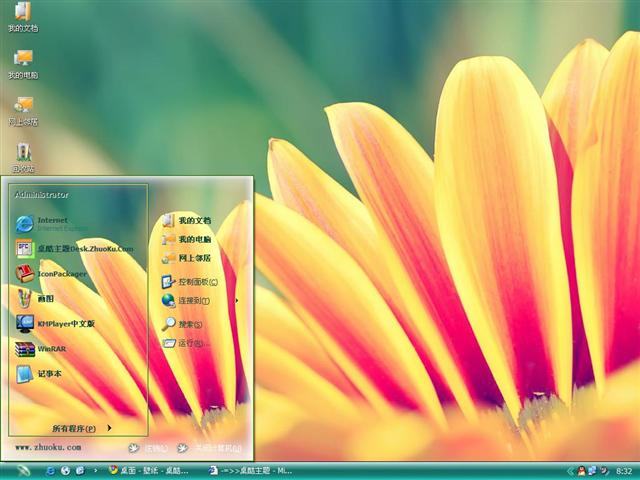
Task: Open 我的电脑 in Start menu right column
Action: click(186, 239)
